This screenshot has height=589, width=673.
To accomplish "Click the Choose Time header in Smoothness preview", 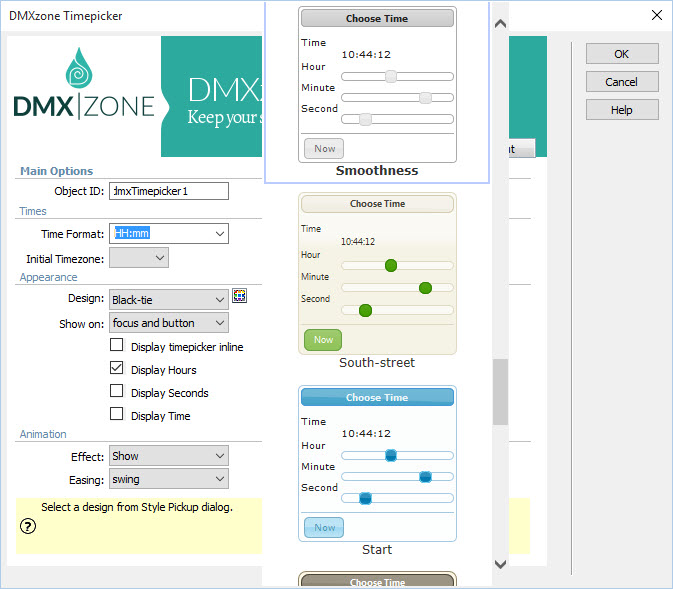I will coord(377,18).
